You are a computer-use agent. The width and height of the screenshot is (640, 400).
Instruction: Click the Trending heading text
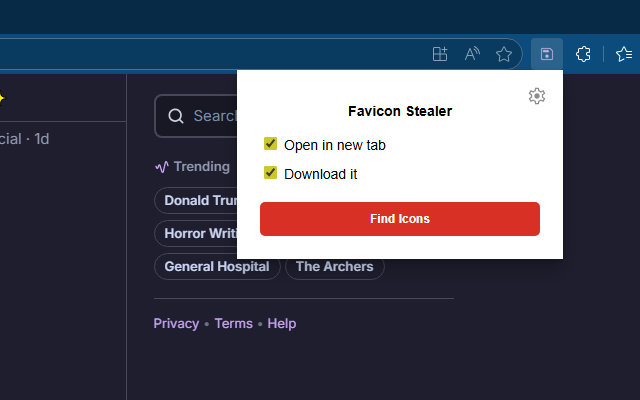point(202,167)
